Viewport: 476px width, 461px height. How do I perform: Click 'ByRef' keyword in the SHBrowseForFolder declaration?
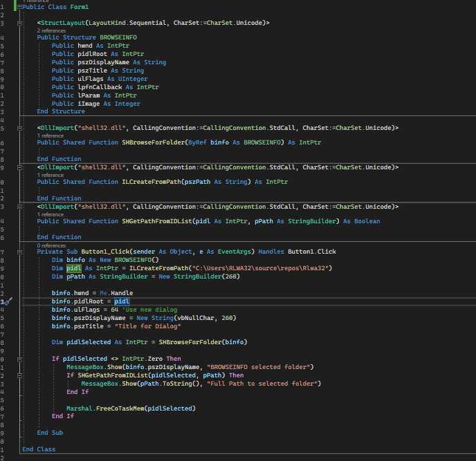click(197, 142)
